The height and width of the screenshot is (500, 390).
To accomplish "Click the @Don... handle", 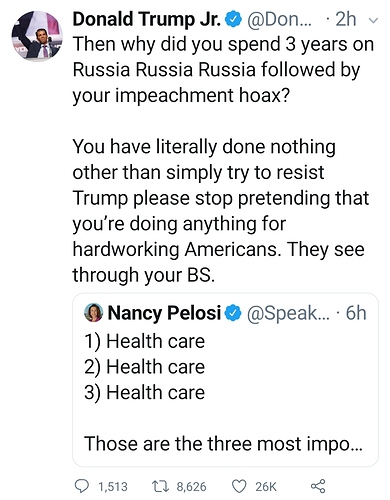I will [x=279, y=20].
